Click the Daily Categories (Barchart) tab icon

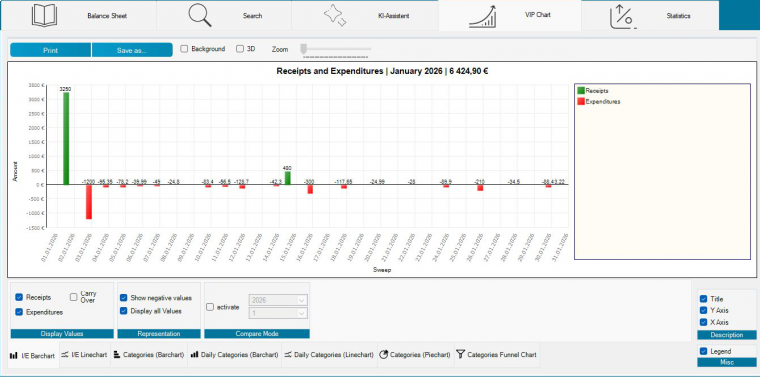click(x=194, y=355)
